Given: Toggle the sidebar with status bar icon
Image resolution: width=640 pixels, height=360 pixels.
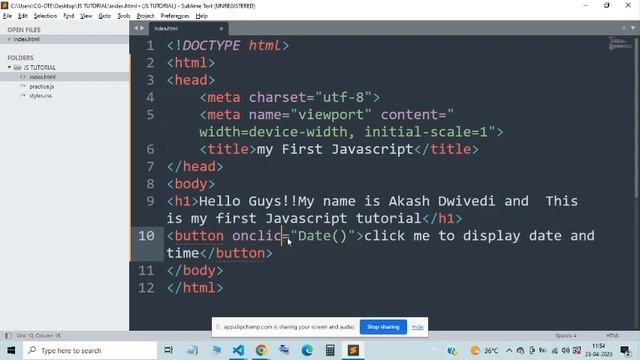Looking at the screenshot, I should tap(8, 336).
